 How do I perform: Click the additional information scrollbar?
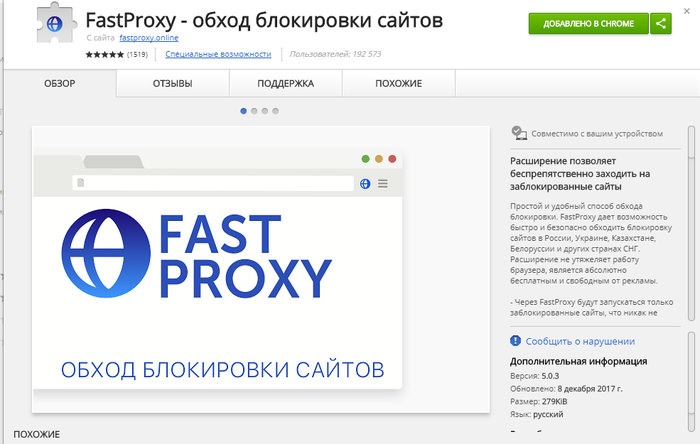[x=692, y=382]
